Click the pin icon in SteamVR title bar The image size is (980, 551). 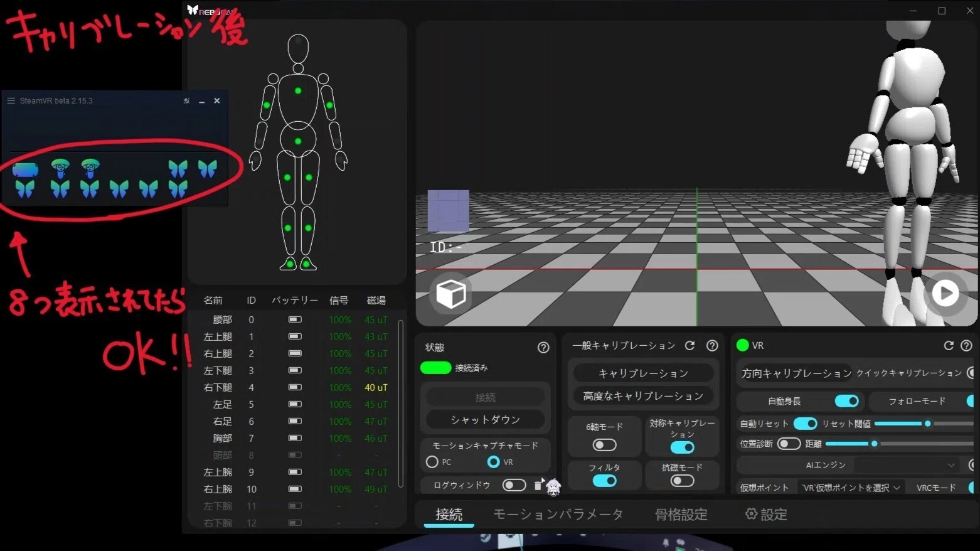[x=186, y=100]
